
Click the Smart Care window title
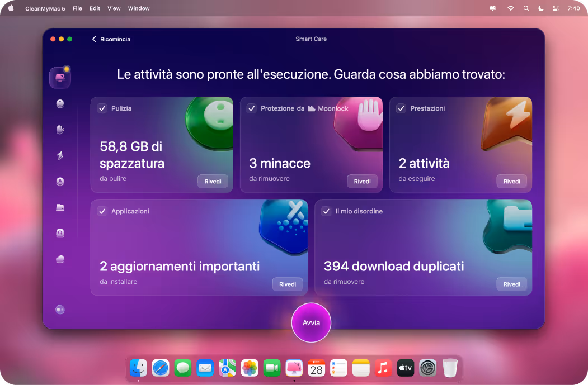click(x=311, y=39)
